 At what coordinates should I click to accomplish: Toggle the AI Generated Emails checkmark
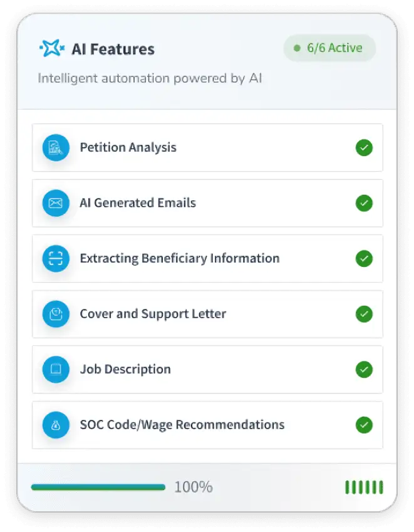[364, 203]
